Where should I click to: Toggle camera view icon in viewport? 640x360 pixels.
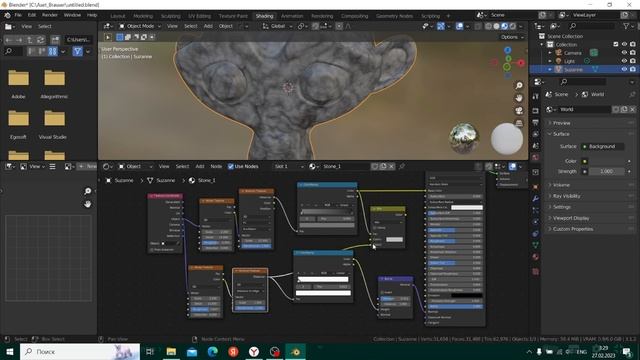pyautogui.click(x=519, y=111)
